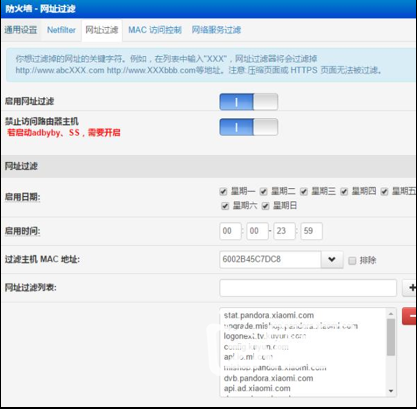Uncheck the 星期六 checkbox
The image size is (417, 409).
coord(225,206)
